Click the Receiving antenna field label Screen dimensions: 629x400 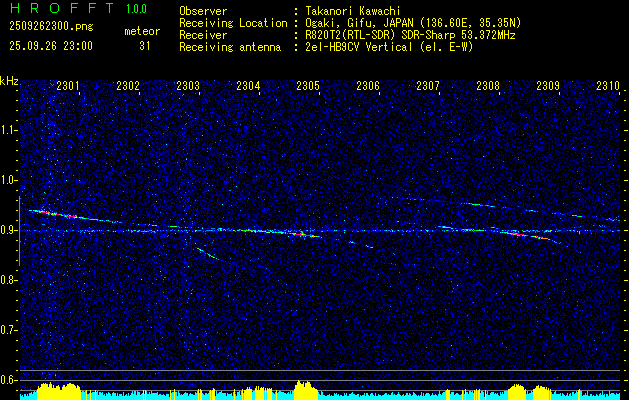pyautogui.click(x=230, y=47)
